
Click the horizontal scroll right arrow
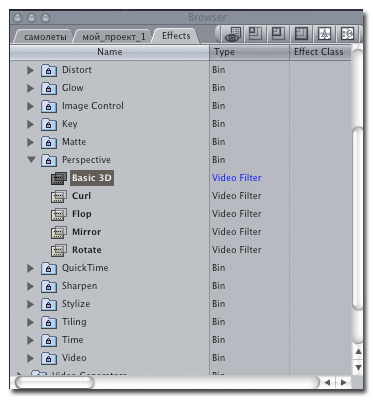point(344,382)
